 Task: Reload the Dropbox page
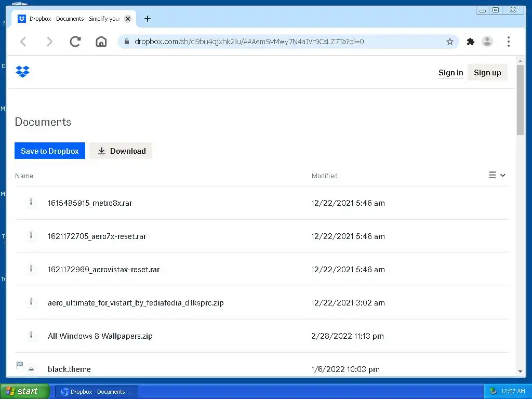(x=75, y=42)
